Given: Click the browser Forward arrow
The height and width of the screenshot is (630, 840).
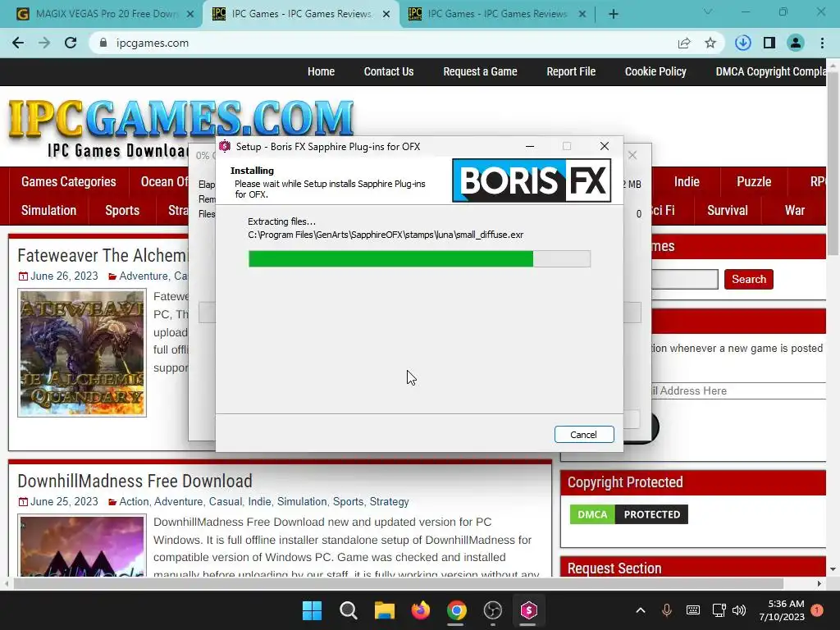Looking at the screenshot, I should tap(44, 43).
